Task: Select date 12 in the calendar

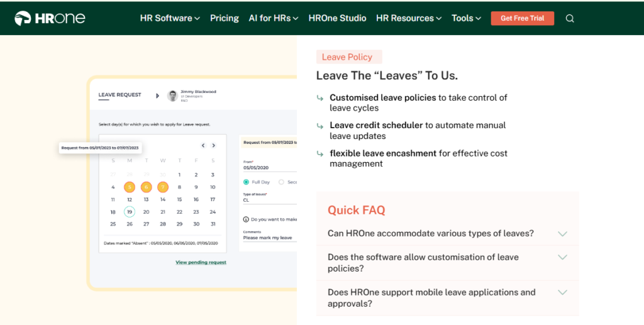Action: 130,199
